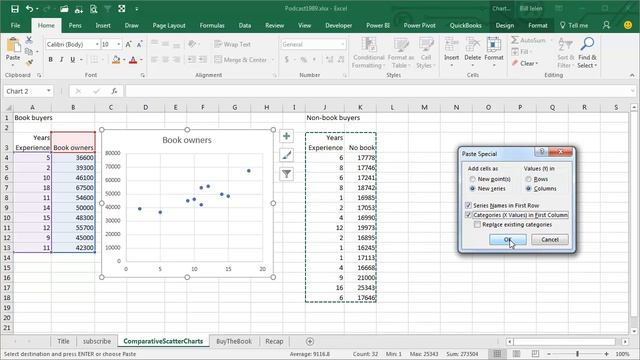Toggle Underline formatting
This screenshot has width=640, height=360.
point(72,60)
